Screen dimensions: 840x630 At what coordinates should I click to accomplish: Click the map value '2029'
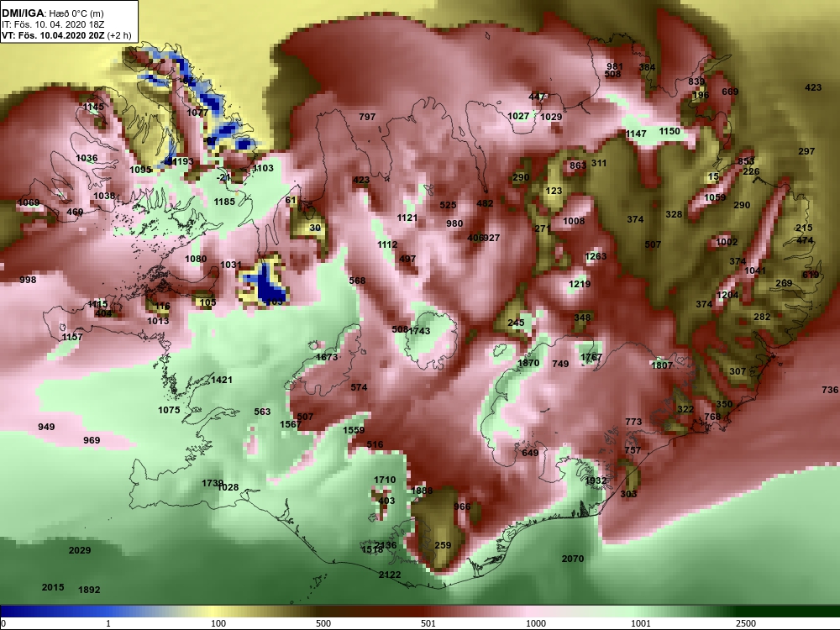(x=80, y=551)
